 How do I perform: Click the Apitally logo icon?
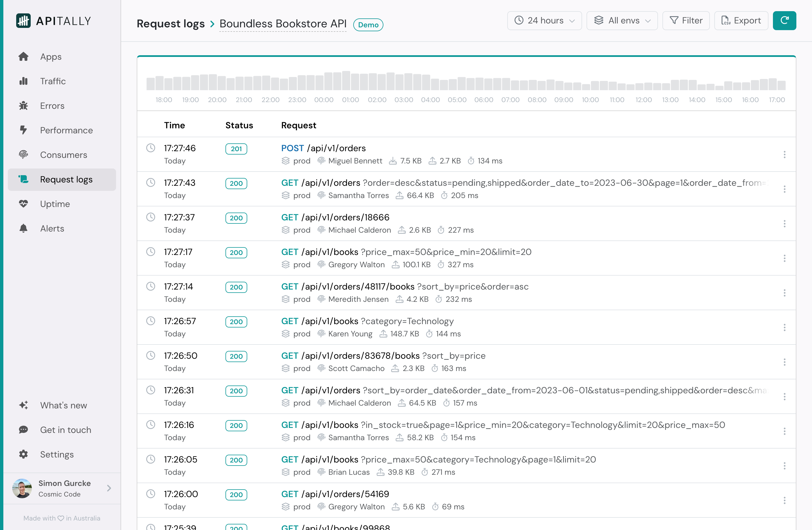(23, 21)
